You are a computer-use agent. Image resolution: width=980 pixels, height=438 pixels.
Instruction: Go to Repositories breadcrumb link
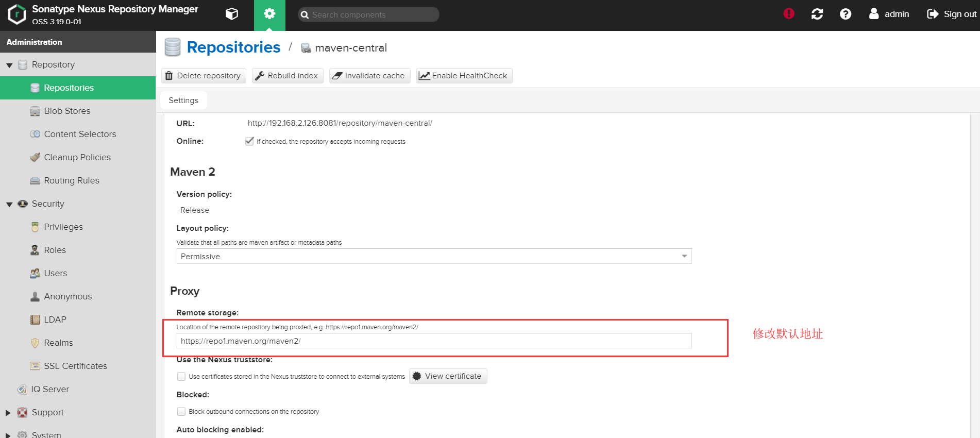click(233, 47)
